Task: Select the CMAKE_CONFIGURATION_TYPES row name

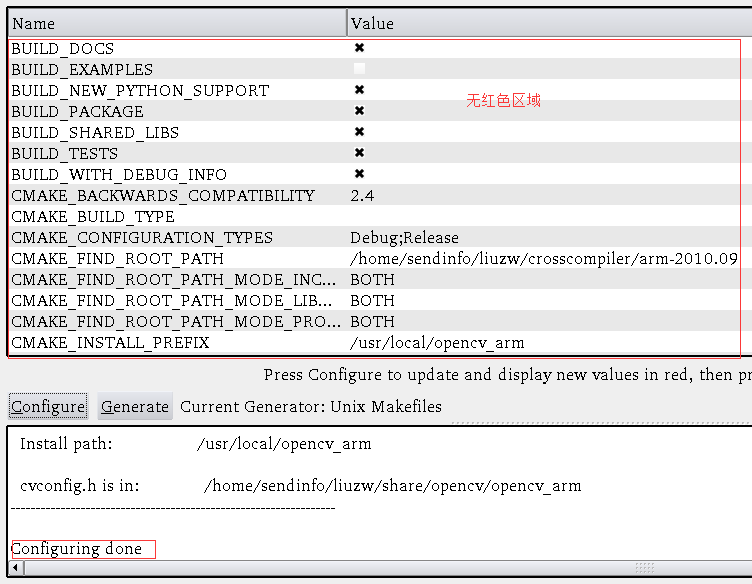Action: click(x=142, y=238)
